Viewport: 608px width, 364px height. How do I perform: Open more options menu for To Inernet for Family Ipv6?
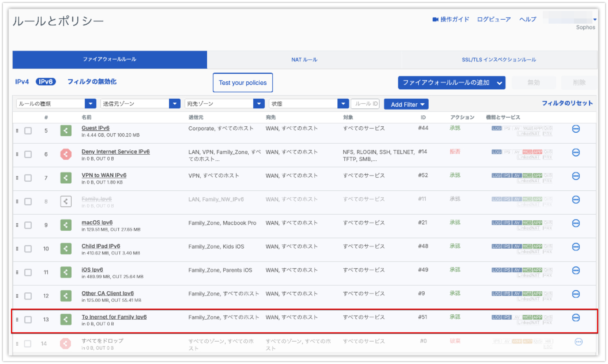click(576, 318)
